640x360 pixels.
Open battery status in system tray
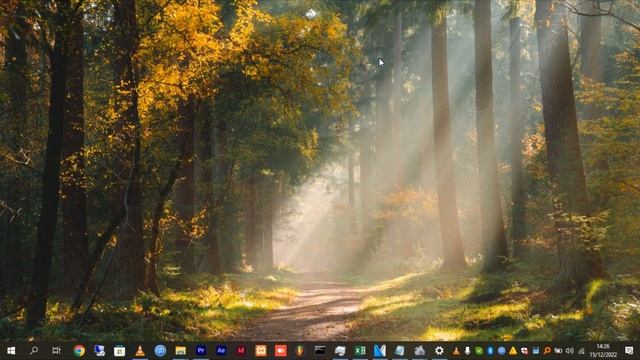point(558,351)
